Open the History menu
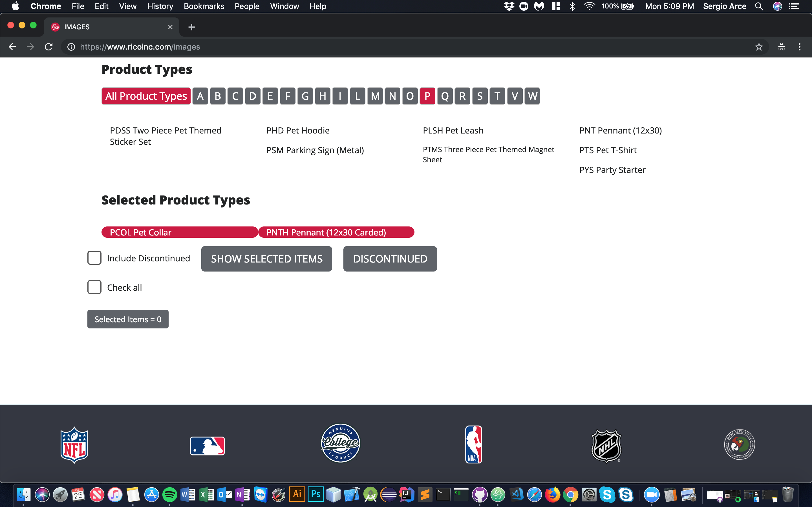The image size is (812, 507). point(160,6)
